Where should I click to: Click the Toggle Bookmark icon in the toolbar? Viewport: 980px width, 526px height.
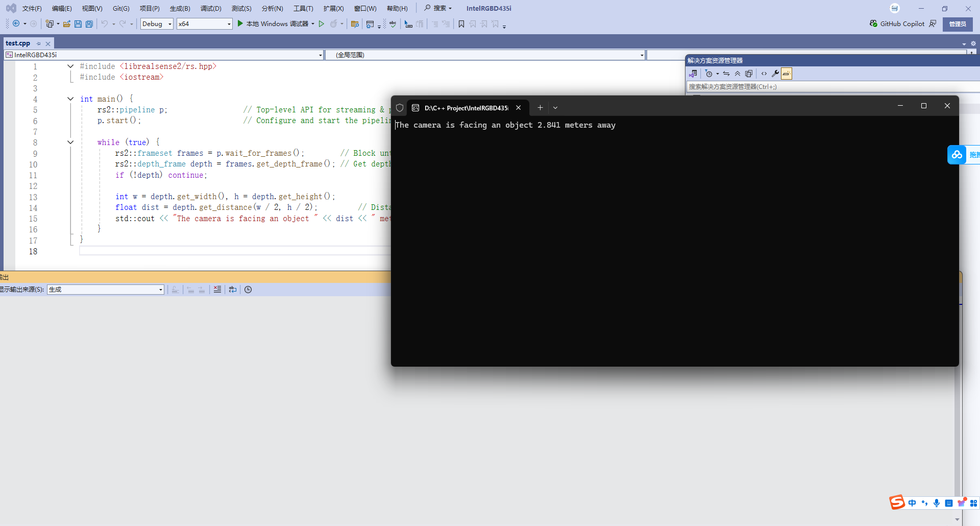tap(461, 23)
